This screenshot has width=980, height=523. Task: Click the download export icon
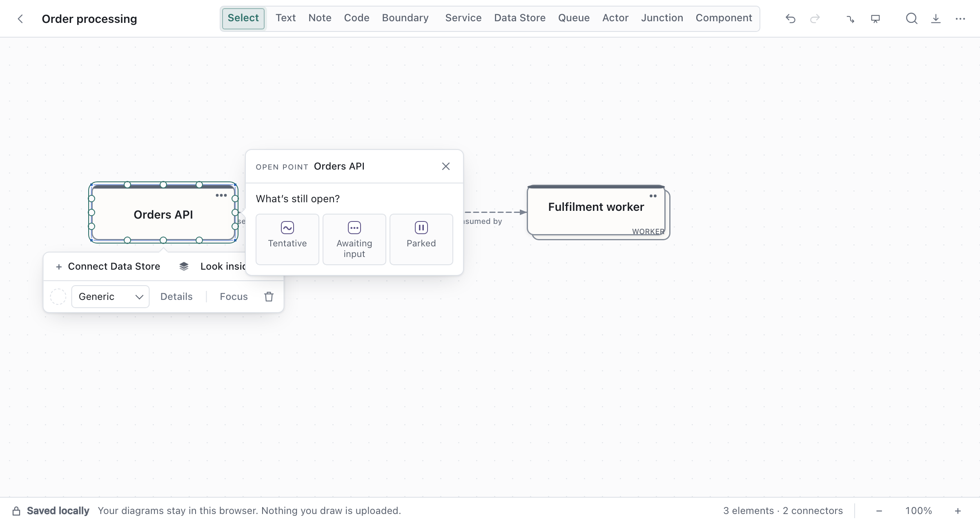click(x=935, y=19)
